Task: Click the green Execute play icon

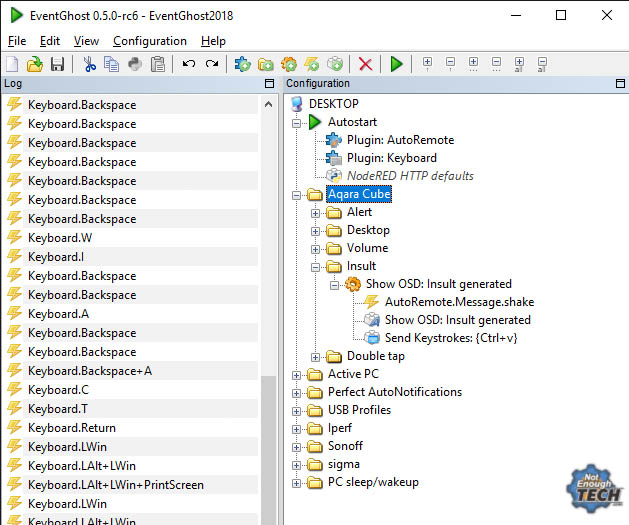Action: (x=397, y=64)
